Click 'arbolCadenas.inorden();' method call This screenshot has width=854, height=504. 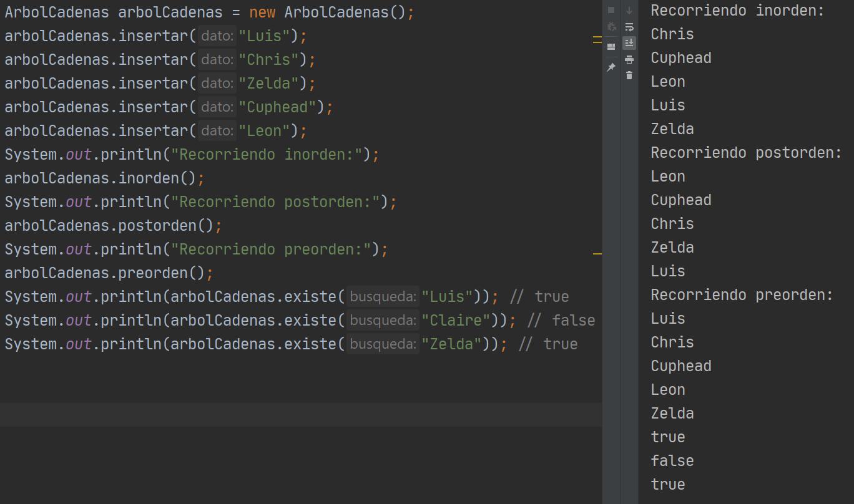point(105,178)
